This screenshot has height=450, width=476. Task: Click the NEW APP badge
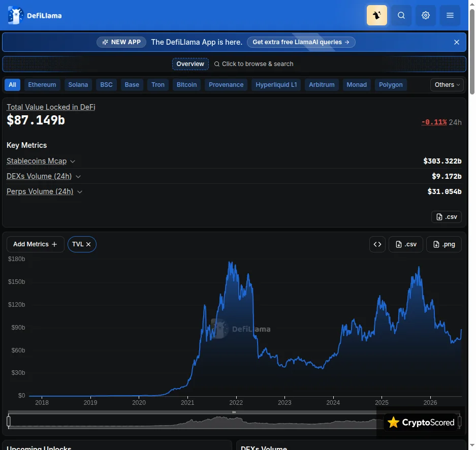(121, 42)
